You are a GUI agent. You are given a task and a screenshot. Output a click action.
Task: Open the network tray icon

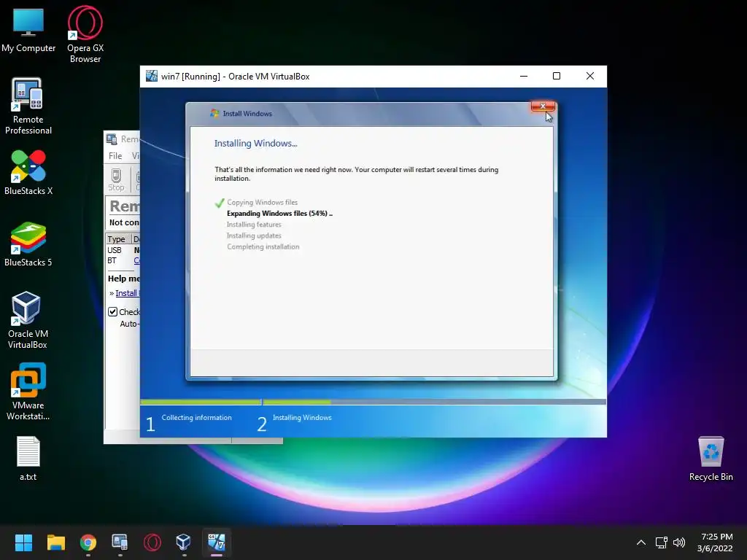pos(661,542)
